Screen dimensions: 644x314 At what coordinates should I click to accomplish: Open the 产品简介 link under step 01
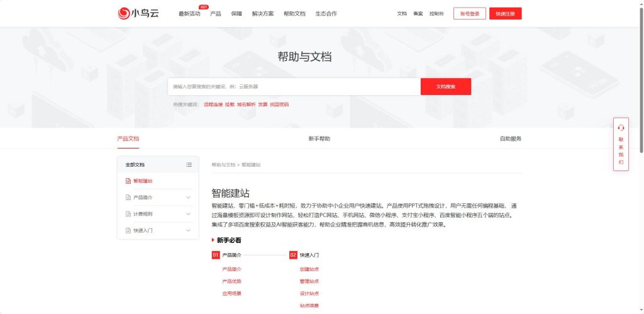231,269
